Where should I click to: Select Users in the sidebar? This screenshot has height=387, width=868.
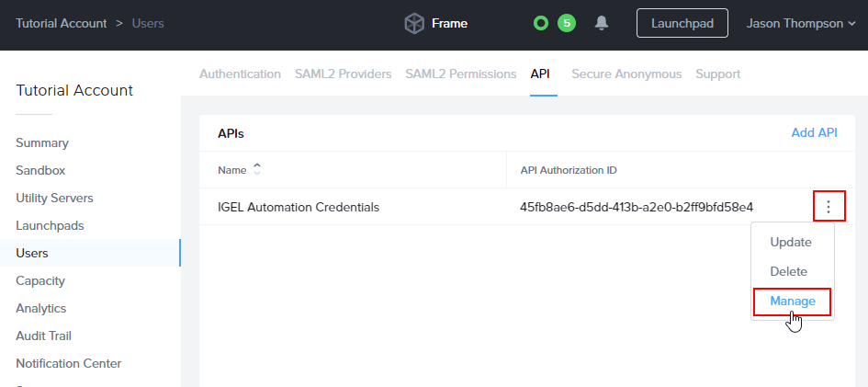click(x=90, y=253)
